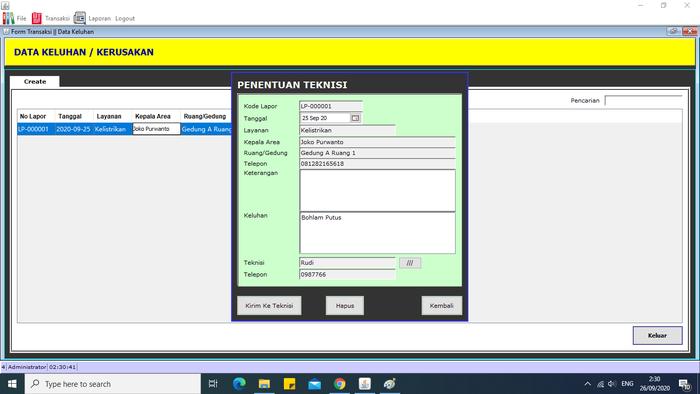Click the Layanan Kelistrikan field

[x=347, y=130]
